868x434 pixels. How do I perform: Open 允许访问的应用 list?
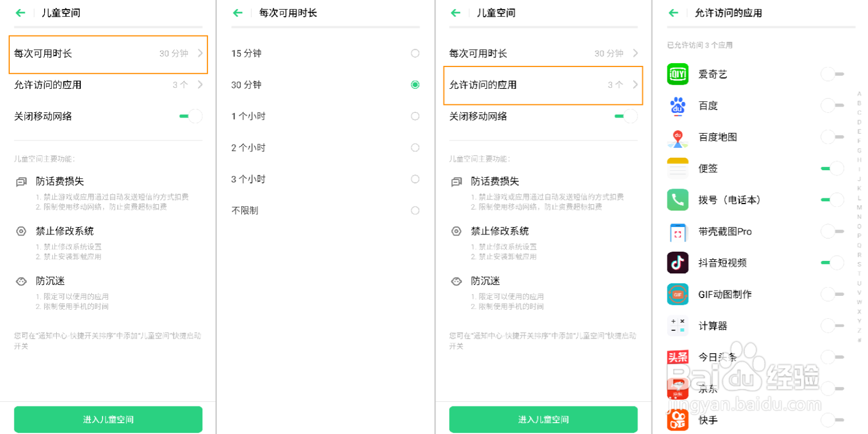[x=543, y=85]
